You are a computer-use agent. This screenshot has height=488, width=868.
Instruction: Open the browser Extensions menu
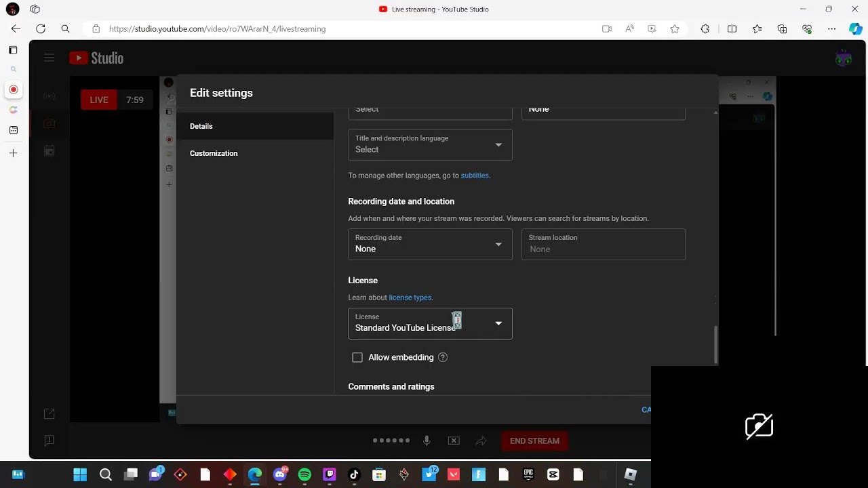[x=705, y=28]
